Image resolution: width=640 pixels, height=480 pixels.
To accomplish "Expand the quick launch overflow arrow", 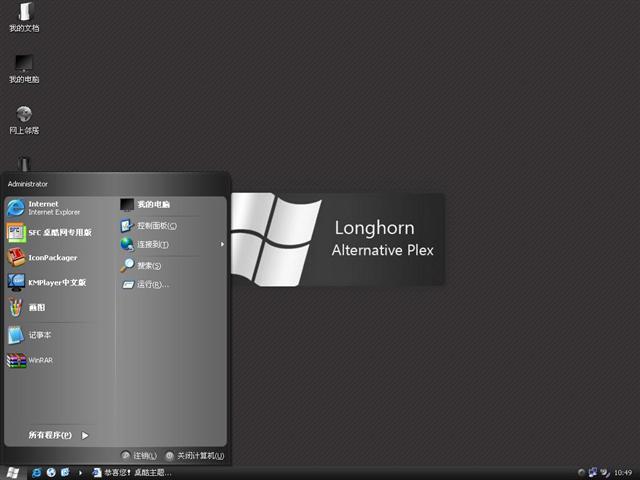I will point(80,473).
